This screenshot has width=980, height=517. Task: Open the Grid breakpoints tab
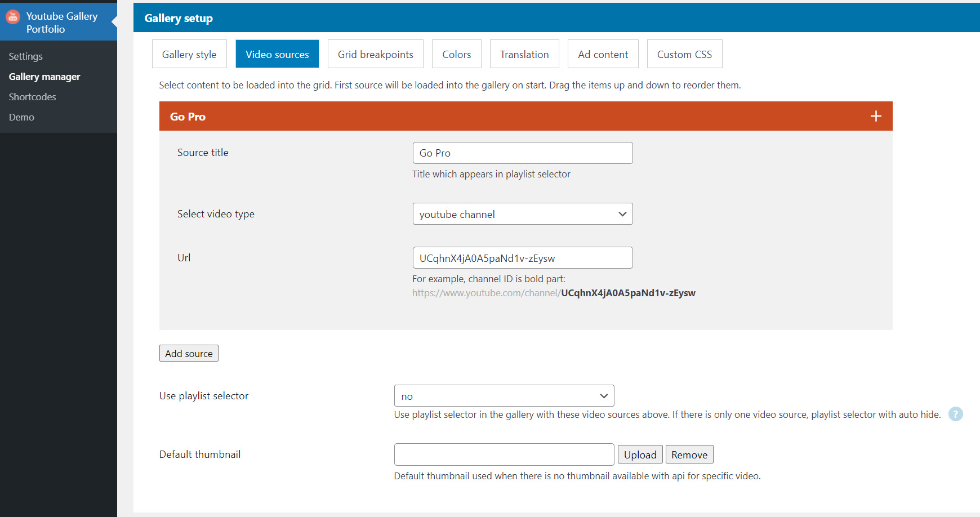click(x=375, y=54)
